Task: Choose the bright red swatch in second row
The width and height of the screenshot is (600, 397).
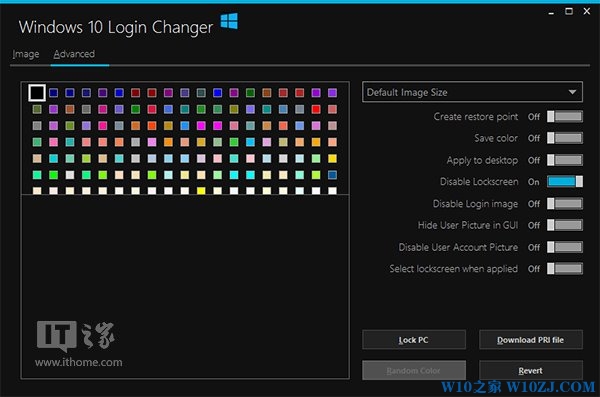Action: click(x=316, y=109)
